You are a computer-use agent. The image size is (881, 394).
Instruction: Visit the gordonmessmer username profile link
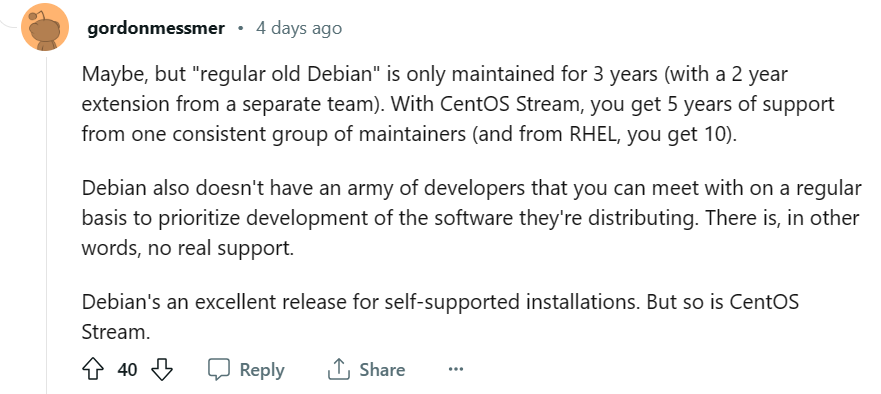(x=156, y=28)
